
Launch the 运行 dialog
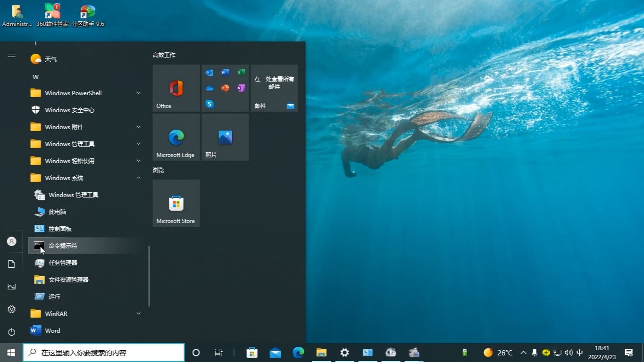pyautogui.click(x=85, y=296)
